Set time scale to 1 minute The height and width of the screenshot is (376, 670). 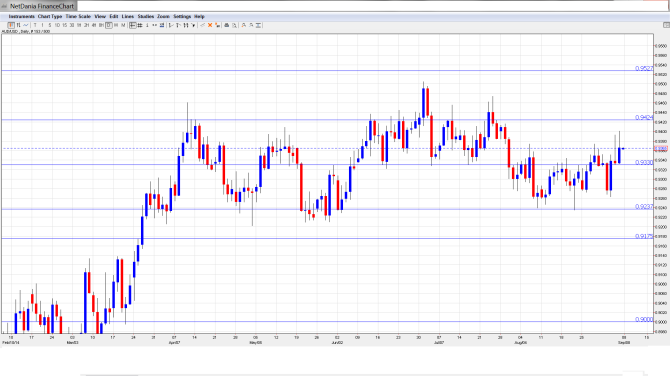(42, 26)
